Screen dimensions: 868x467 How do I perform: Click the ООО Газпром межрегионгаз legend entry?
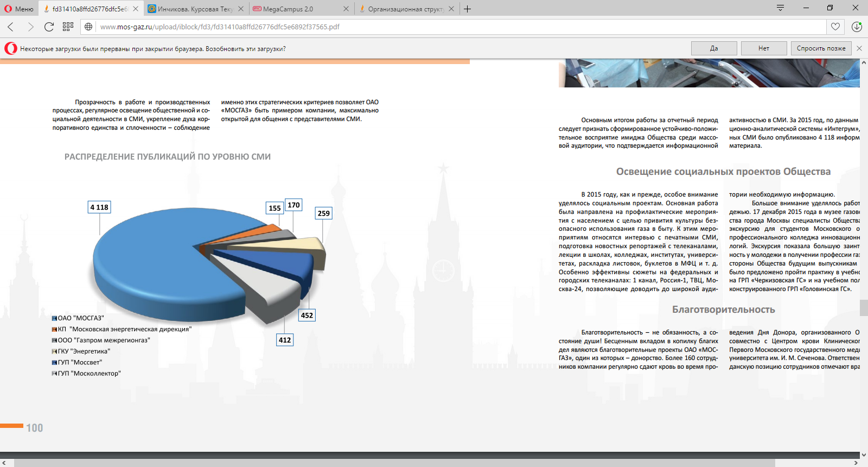[x=101, y=340]
